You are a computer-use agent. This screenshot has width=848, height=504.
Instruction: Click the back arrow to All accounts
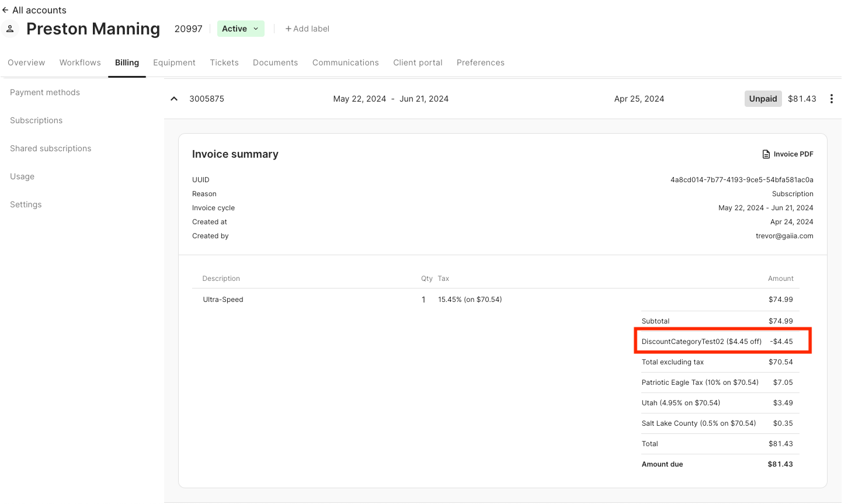pos(5,10)
